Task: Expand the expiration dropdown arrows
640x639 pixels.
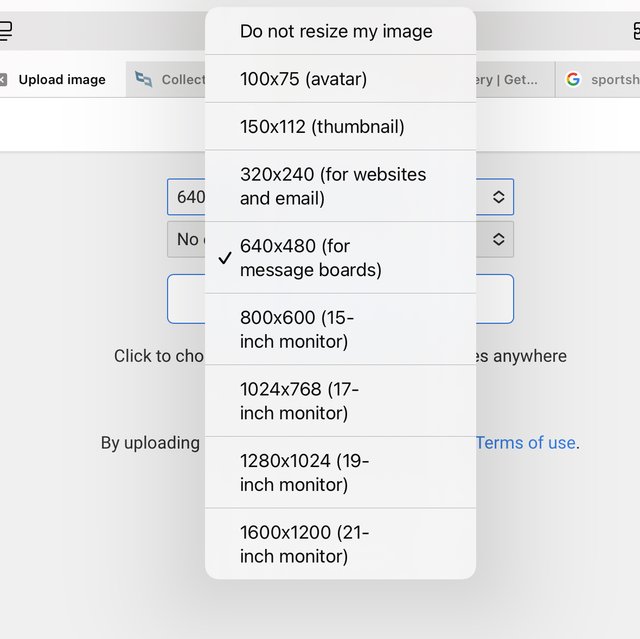Action: point(498,239)
